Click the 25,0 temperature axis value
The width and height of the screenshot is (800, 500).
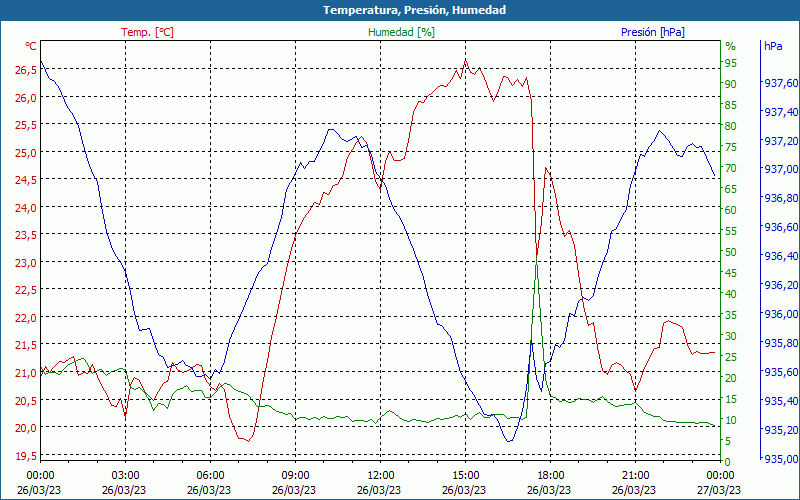coord(26,153)
